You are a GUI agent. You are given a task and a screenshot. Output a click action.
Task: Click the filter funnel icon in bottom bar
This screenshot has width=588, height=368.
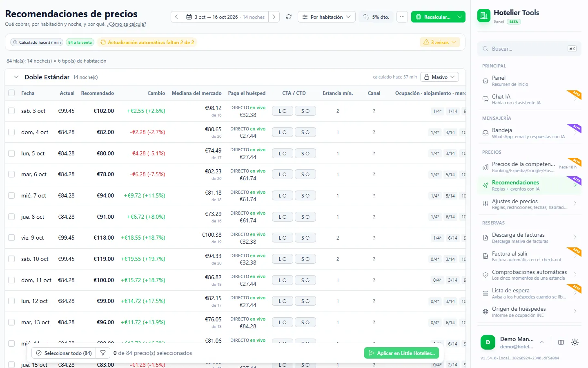(103, 353)
